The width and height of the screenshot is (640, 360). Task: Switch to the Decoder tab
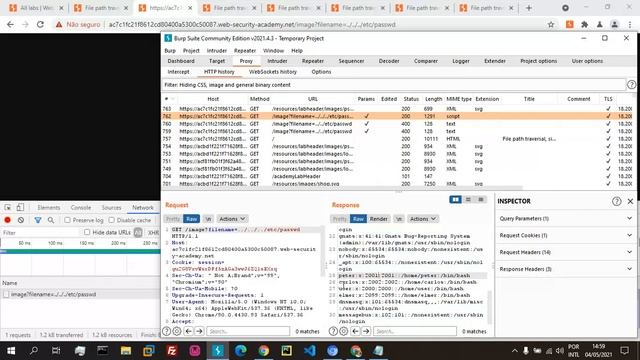(x=389, y=61)
